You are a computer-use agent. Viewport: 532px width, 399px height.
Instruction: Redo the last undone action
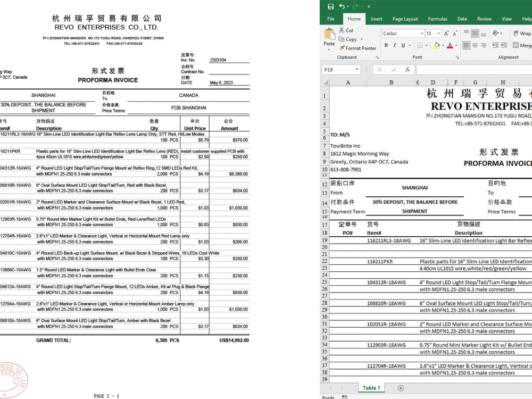[355, 6]
